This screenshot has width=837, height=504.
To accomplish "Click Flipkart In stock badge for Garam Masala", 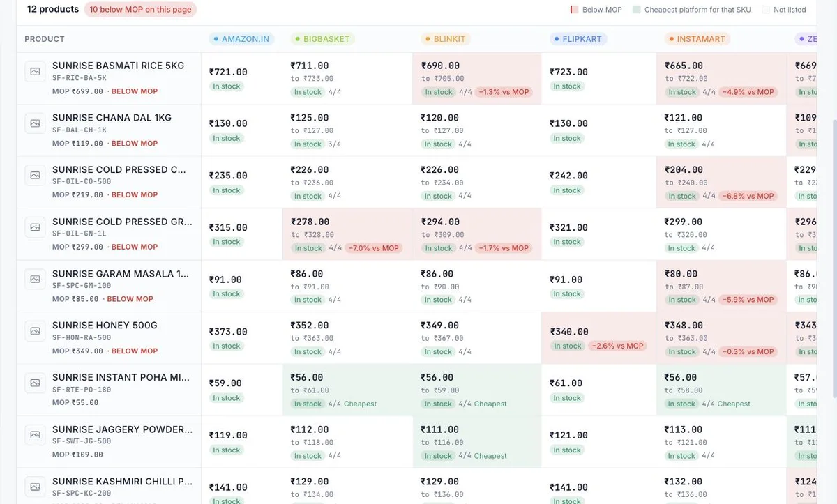I will [x=567, y=294].
